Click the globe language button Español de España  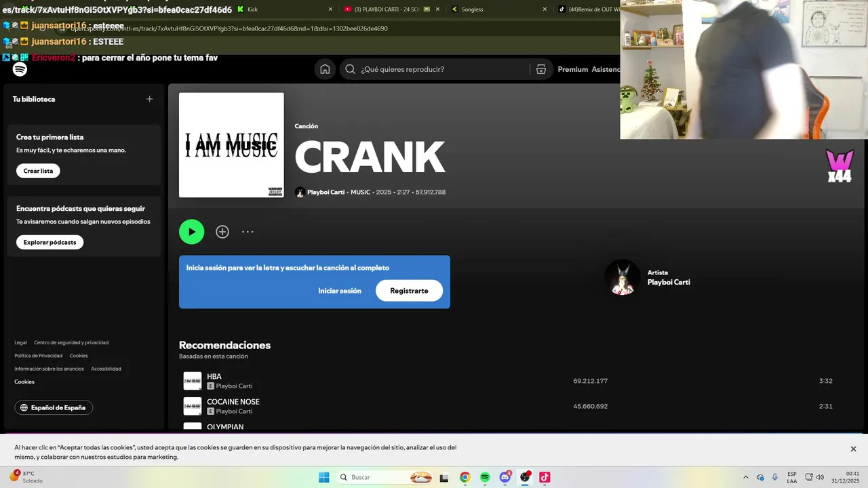pyautogui.click(x=54, y=407)
